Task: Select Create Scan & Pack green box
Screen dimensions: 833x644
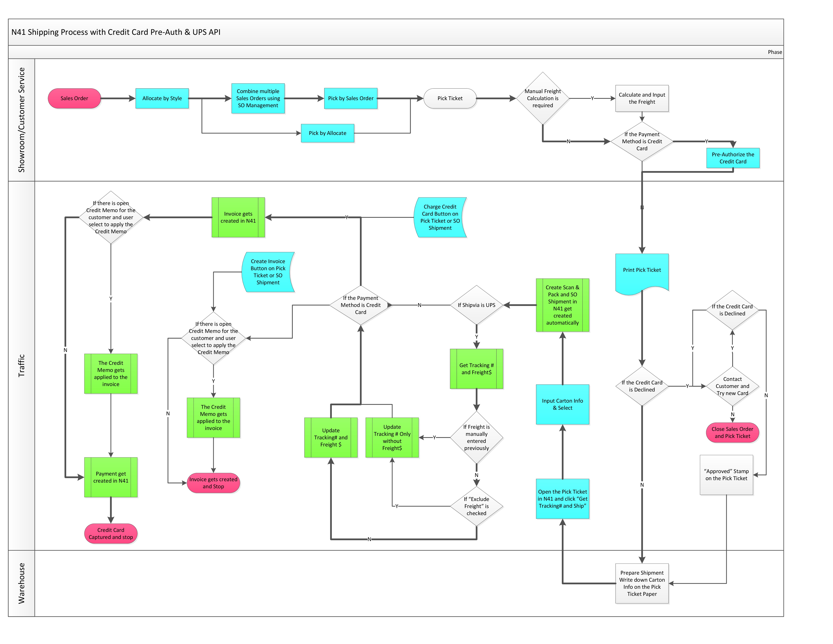Action: (x=563, y=305)
